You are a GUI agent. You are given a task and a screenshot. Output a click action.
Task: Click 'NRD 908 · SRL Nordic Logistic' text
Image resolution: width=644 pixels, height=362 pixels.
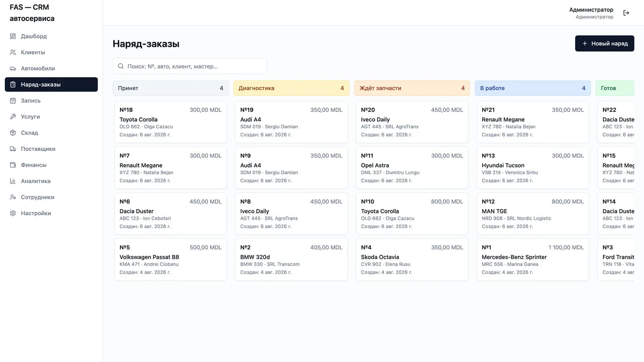coord(516,218)
